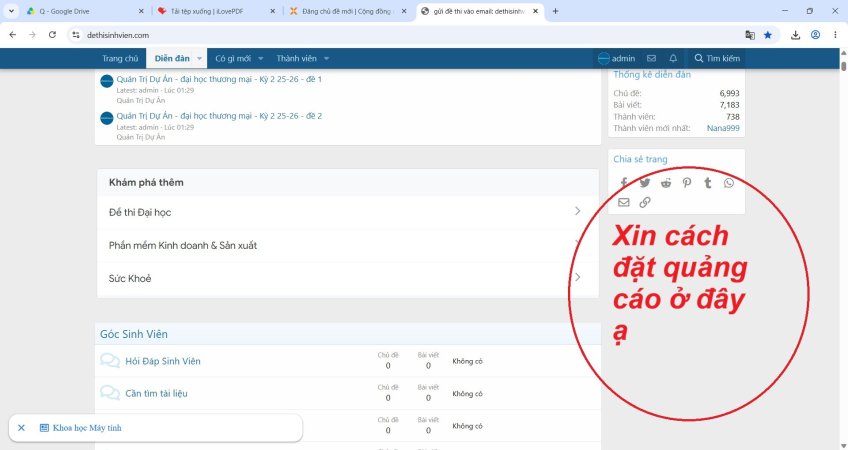Reload the page
The width and height of the screenshot is (848, 450).
(x=52, y=35)
